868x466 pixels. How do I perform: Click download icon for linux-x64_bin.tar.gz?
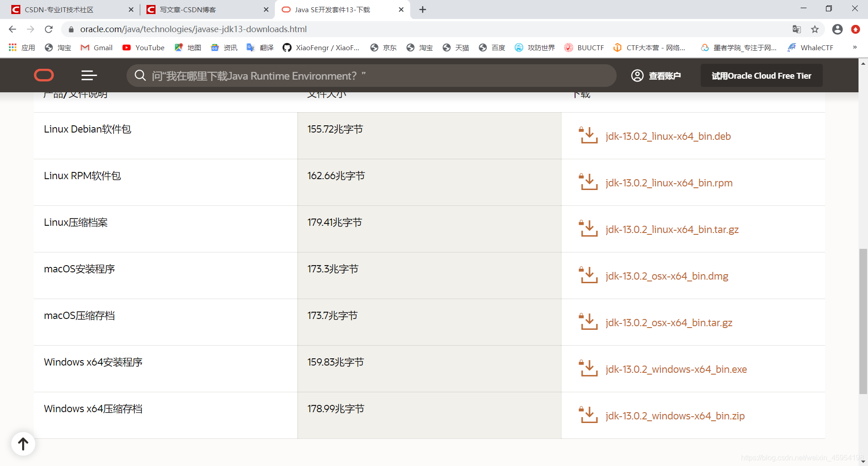point(589,228)
